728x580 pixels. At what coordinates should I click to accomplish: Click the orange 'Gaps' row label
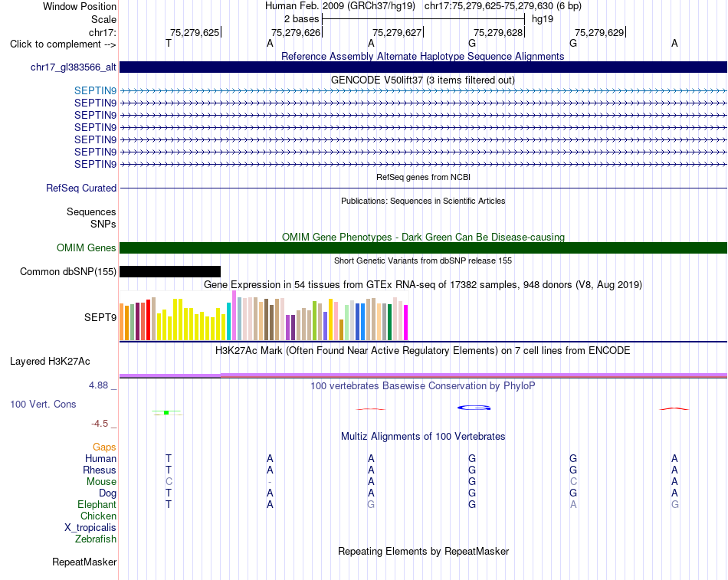coord(104,447)
